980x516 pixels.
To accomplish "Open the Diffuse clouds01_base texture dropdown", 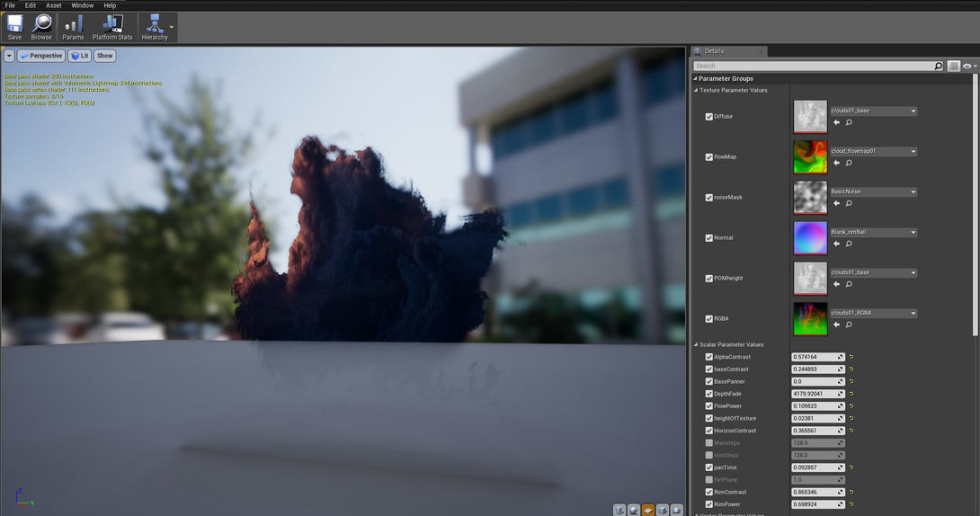I will tap(873, 111).
